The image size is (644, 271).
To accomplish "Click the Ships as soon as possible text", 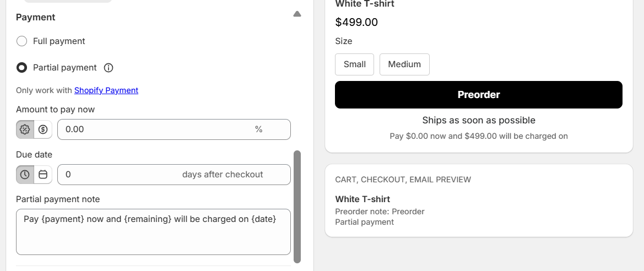I will 479,120.
